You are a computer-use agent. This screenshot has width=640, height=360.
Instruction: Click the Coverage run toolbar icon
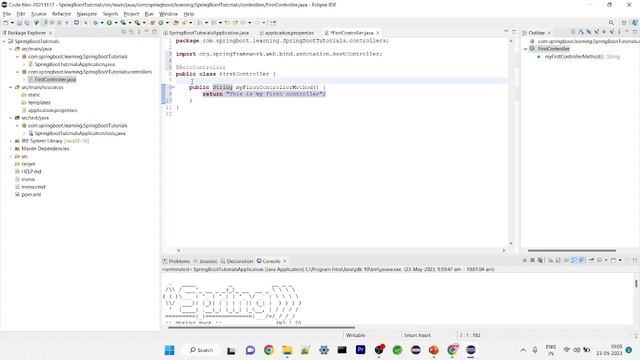coord(123,23)
